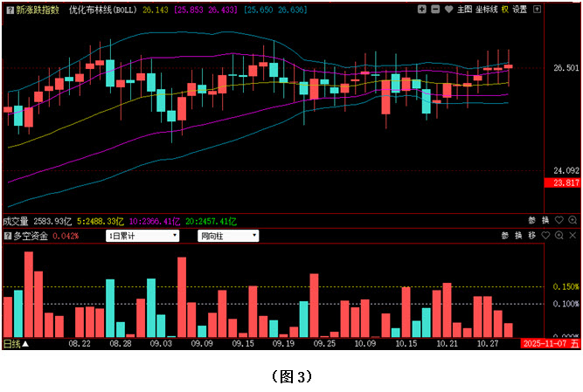The image size is (583, 392).
Task: Open the 同向柱 dropdown
Action: tap(227, 236)
